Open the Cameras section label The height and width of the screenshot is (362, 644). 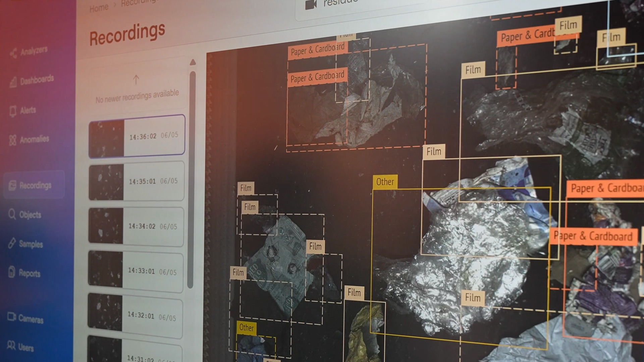31,319
